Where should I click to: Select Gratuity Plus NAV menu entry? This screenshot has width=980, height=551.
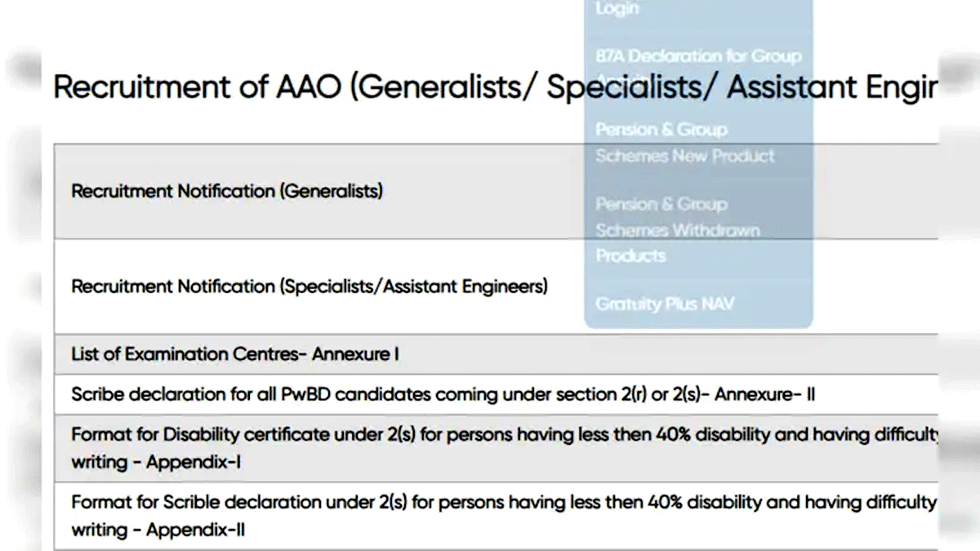(664, 304)
